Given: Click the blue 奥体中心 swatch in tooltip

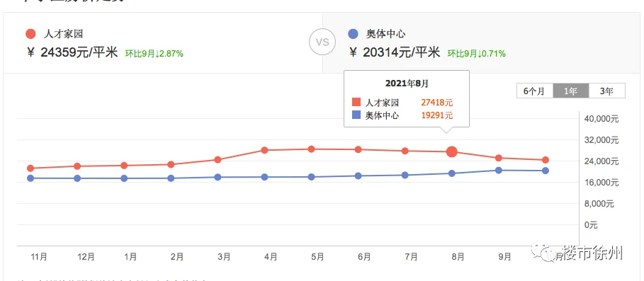Looking at the screenshot, I should tap(356, 115).
